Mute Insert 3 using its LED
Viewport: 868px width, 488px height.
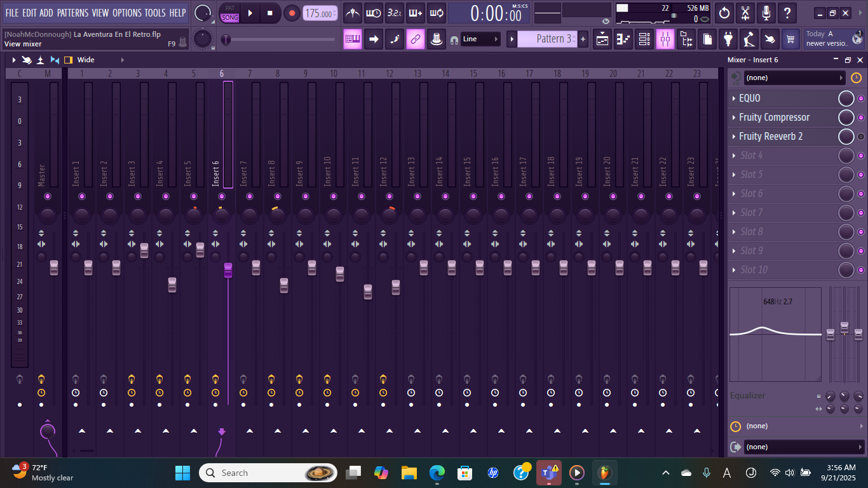138,196
